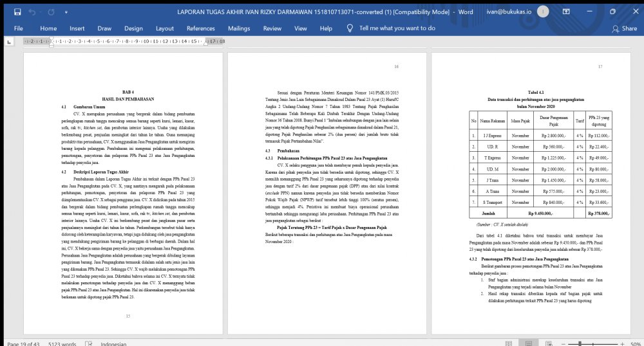This screenshot has height=346, width=644.
Task: Click page number 17 on right page
Action: 600,66
